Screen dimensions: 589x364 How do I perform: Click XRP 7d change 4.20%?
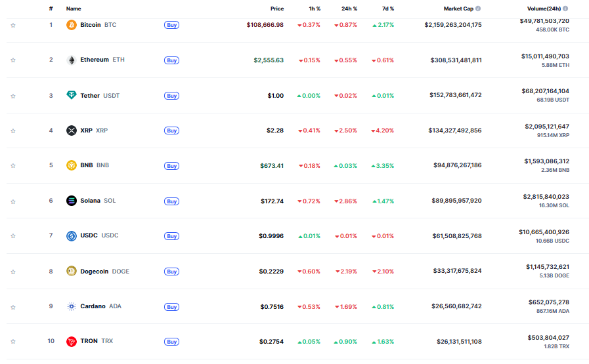click(x=382, y=131)
